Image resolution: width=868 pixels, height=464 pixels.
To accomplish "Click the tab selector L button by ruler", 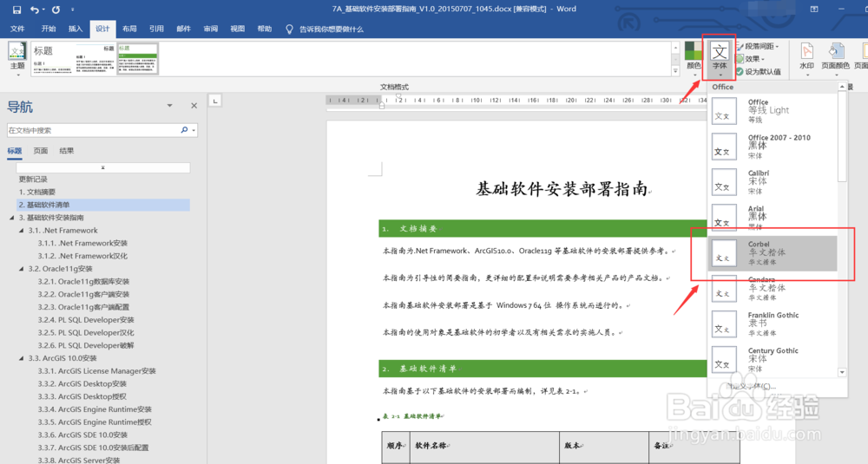I will click(x=214, y=100).
